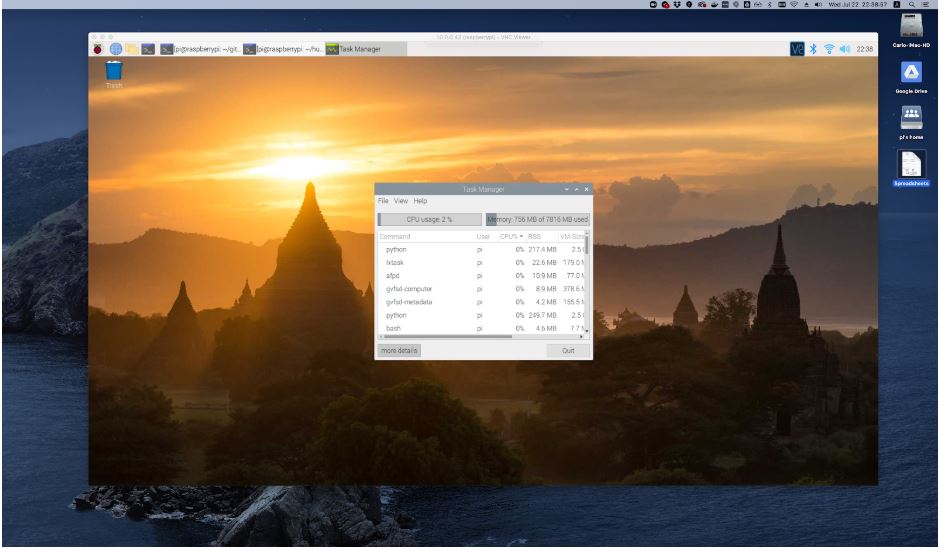Open the Trash on the Pi desktop
The height and width of the screenshot is (548, 941).
(114, 74)
